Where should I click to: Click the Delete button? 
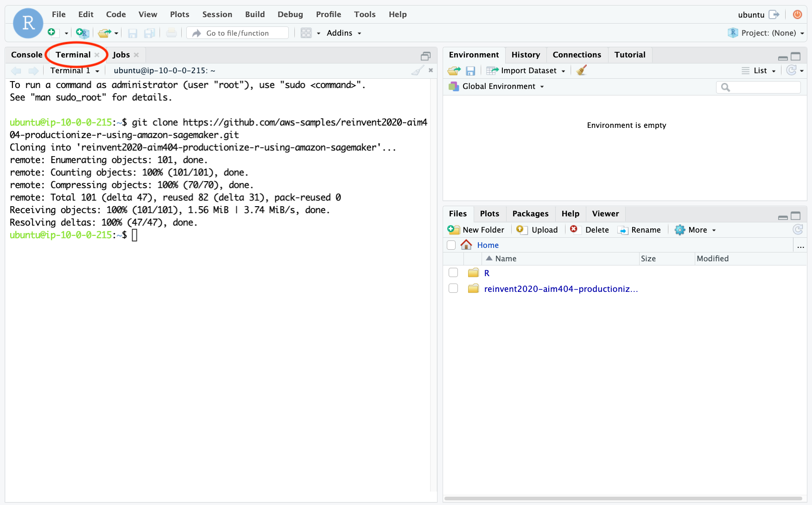tap(590, 230)
